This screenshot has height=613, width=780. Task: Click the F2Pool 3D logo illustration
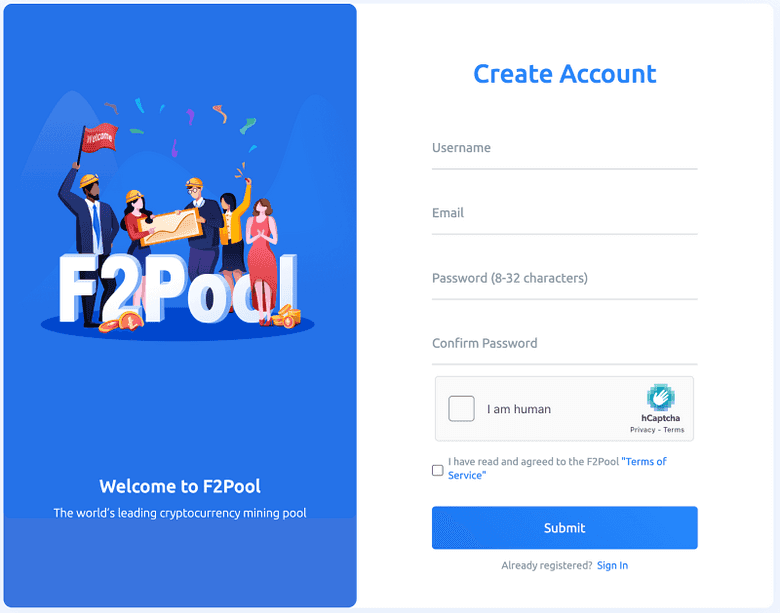[178, 289]
